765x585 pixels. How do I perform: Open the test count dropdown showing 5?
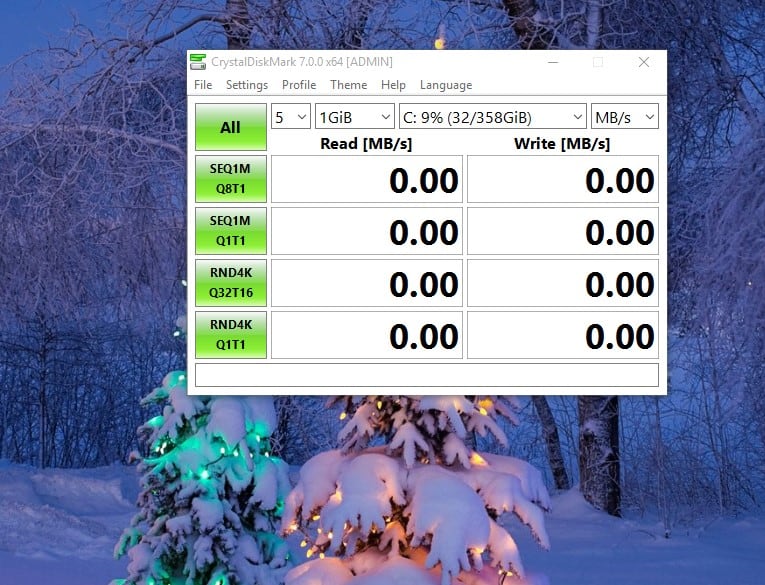[x=291, y=117]
